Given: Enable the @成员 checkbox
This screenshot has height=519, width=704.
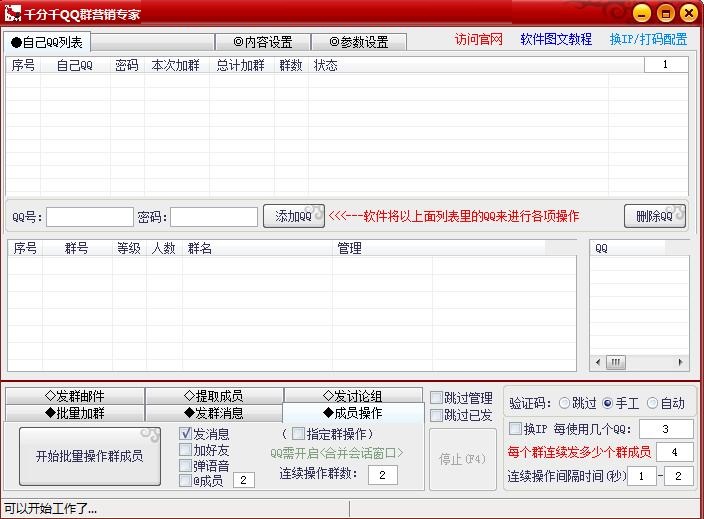Looking at the screenshot, I should point(185,481).
